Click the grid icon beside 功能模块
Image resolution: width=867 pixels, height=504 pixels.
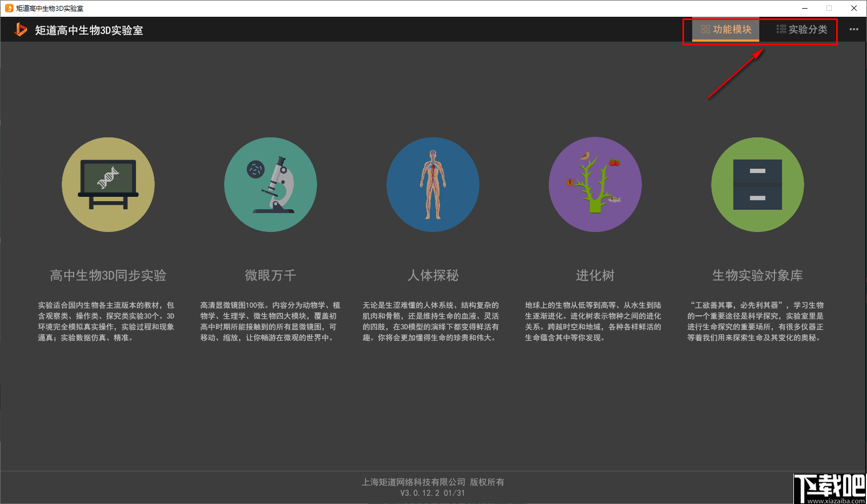(x=705, y=30)
